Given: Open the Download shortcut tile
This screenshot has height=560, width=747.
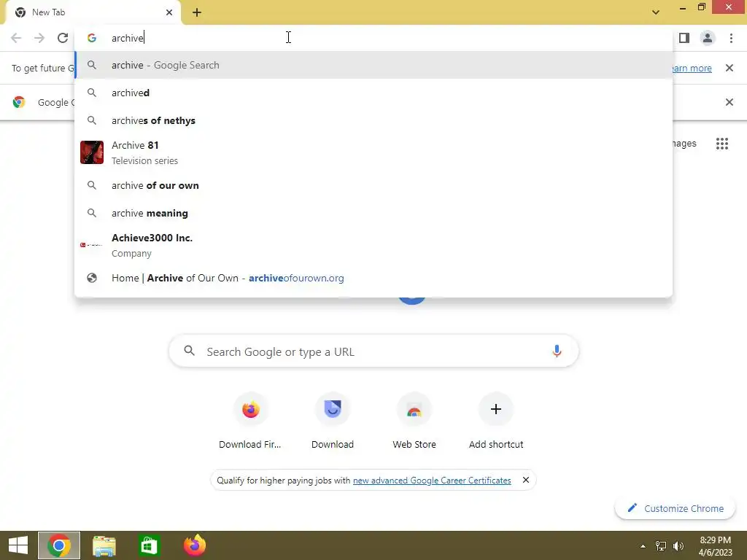Looking at the screenshot, I should 333,421.
